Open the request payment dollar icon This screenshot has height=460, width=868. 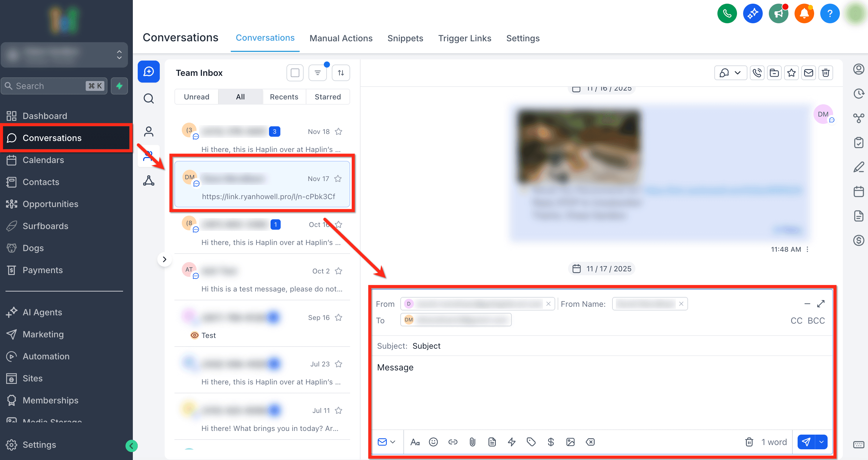pyautogui.click(x=551, y=442)
